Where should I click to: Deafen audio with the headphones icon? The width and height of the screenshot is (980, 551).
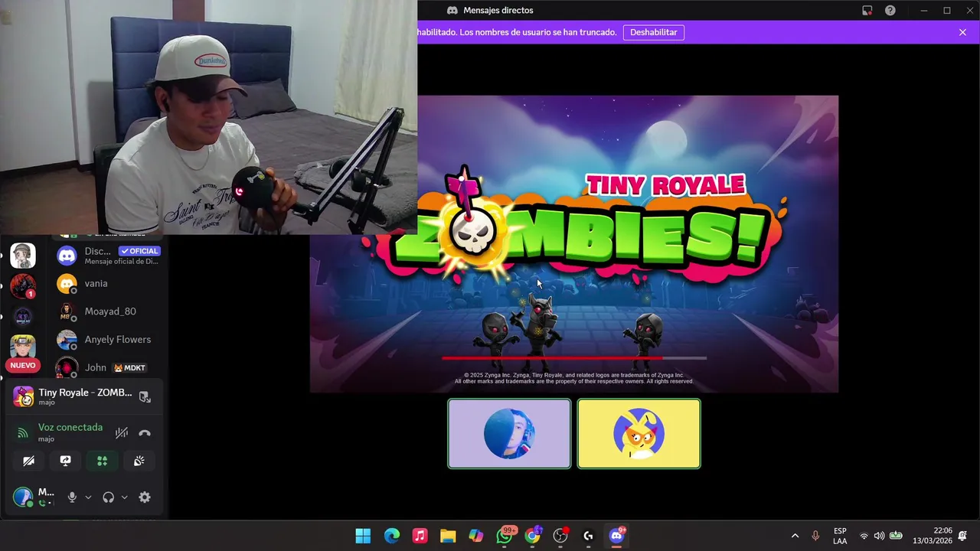click(108, 497)
